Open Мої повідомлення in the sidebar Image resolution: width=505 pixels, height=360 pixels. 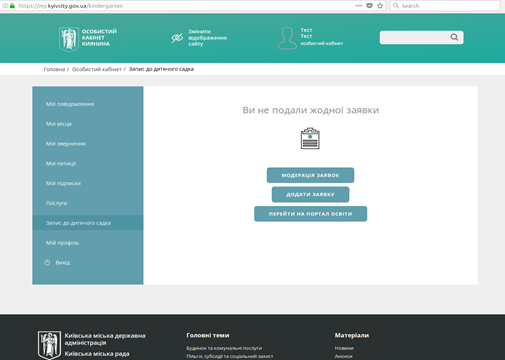(x=70, y=104)
